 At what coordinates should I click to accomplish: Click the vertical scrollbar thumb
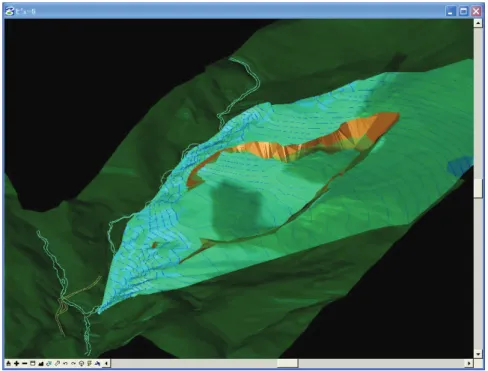pos(478,188)
